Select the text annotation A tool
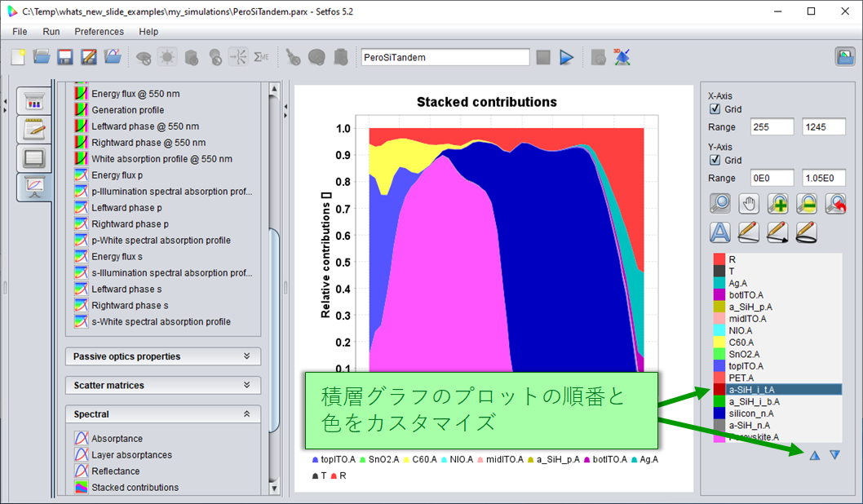Viewport: 863px width, 504px height. (x=720, y=232)
